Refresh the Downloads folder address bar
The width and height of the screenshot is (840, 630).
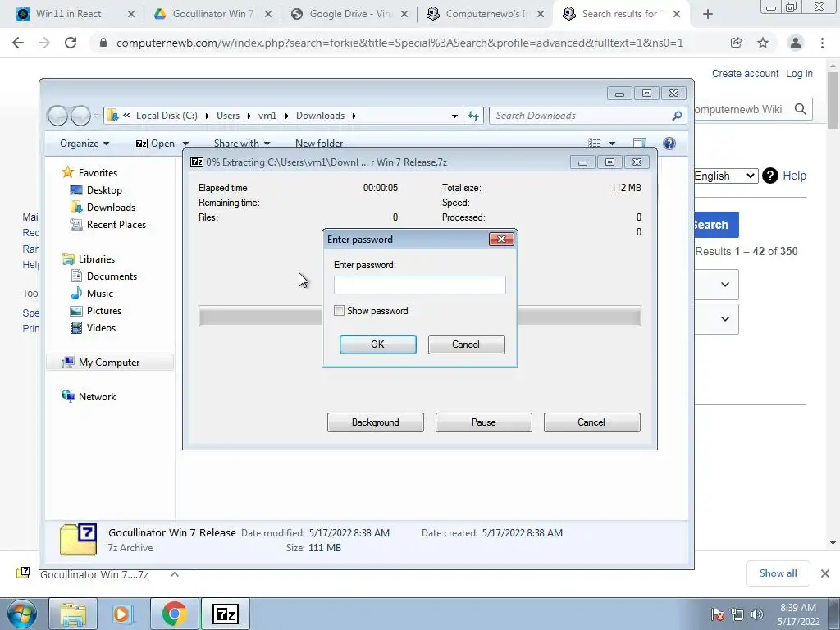(x=473, y=116)
